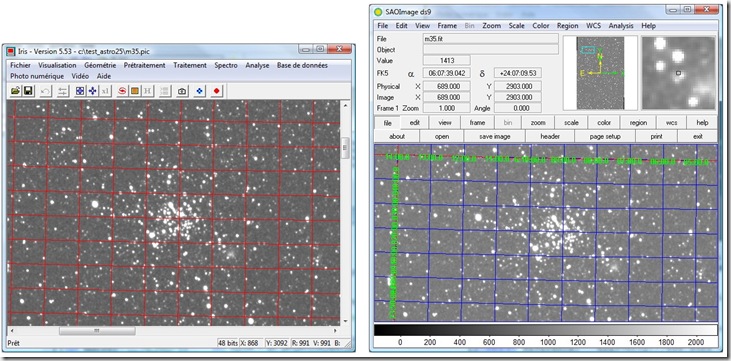The width and height of the screenshot is (731, 361).
Task: Click the Iris vertical scrollbar thumb
Action: (345, 147)
